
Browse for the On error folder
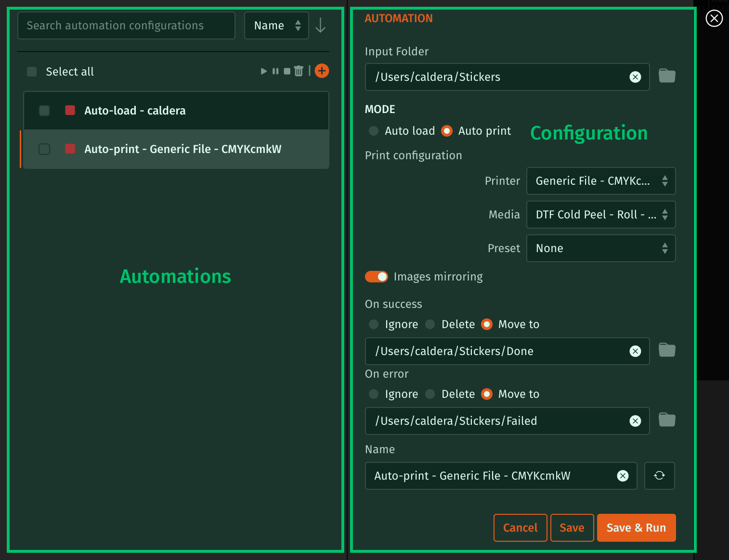[667, 420]
